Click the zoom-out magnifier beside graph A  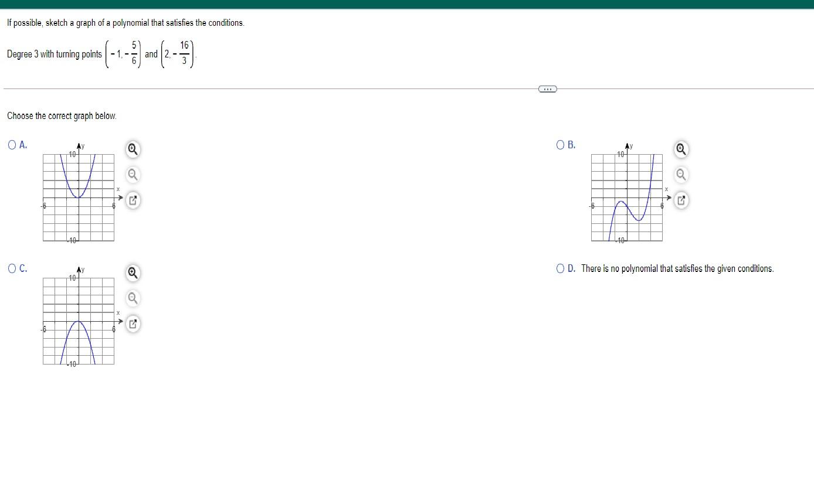pos(133,175)
